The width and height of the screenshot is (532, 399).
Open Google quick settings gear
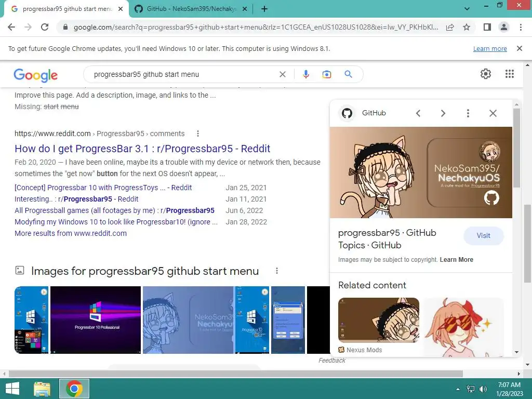(486, 74)
